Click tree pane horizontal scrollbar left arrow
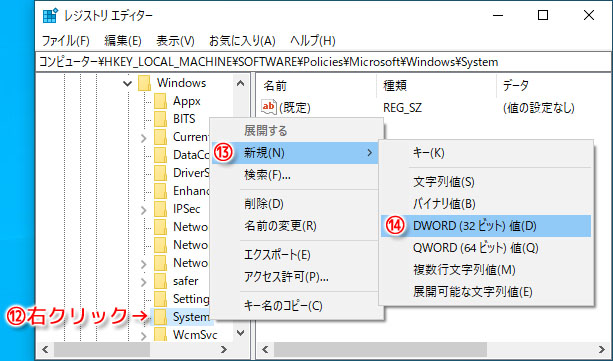The image size is (613, 361). pyautogui.click(x=45, y=349)
